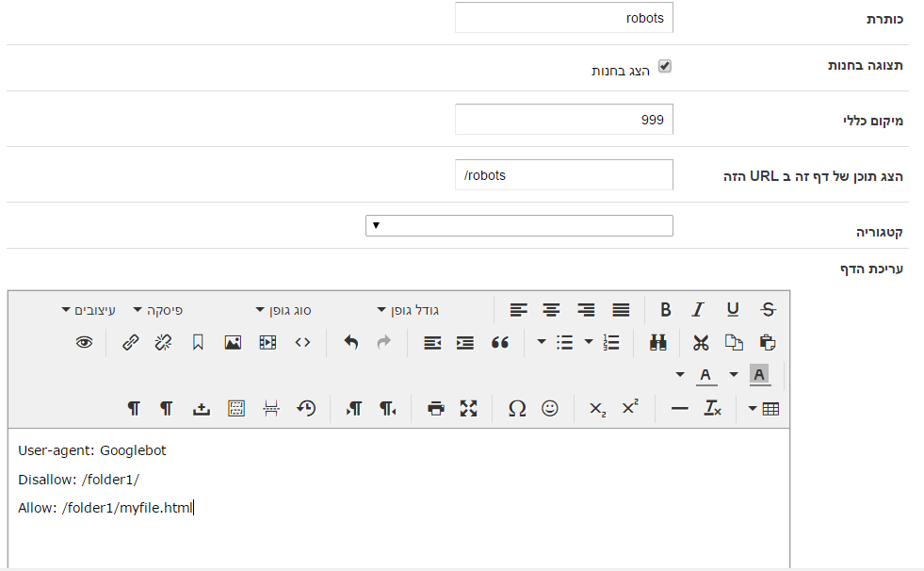The image size is (924, 571).
Task: Insert a numbered list
Action: pos(611,343)
